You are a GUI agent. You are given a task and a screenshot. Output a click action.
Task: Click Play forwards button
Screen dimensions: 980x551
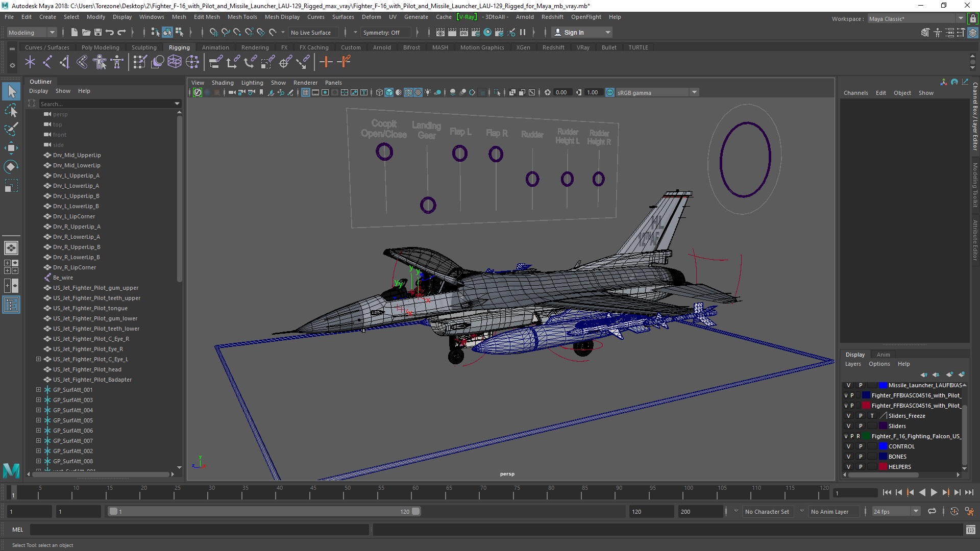pyautogui.click(x=934, y=492)
